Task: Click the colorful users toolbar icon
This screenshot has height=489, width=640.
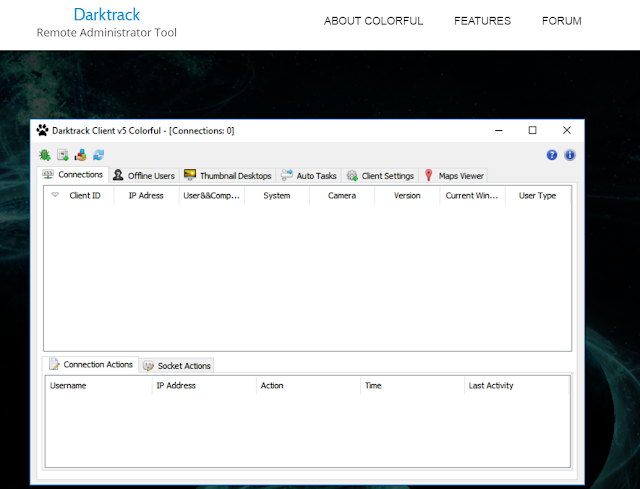Action: [80, 155]
